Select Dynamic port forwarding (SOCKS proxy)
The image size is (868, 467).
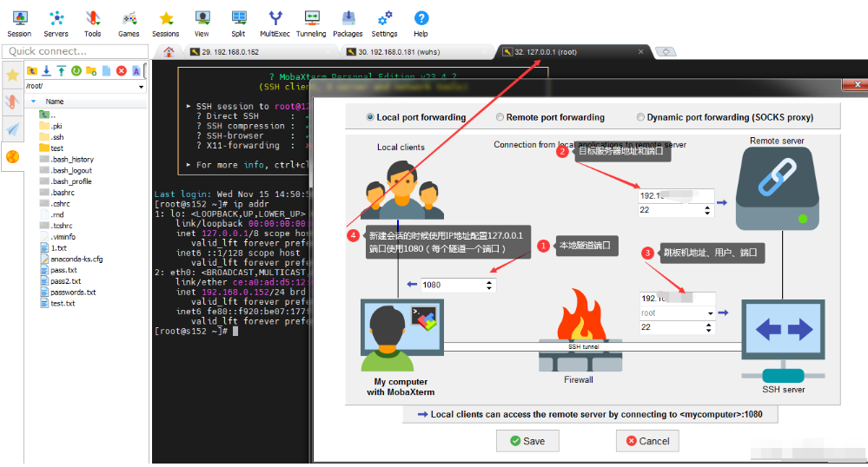pyautogui.click(x=725, y=117)
